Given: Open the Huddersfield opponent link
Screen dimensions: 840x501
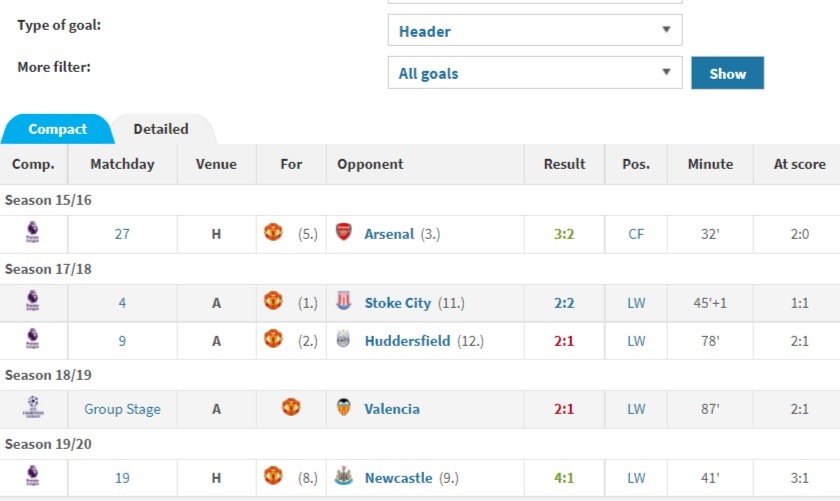Looking at the screenshot, I should [x=407, y=341].
